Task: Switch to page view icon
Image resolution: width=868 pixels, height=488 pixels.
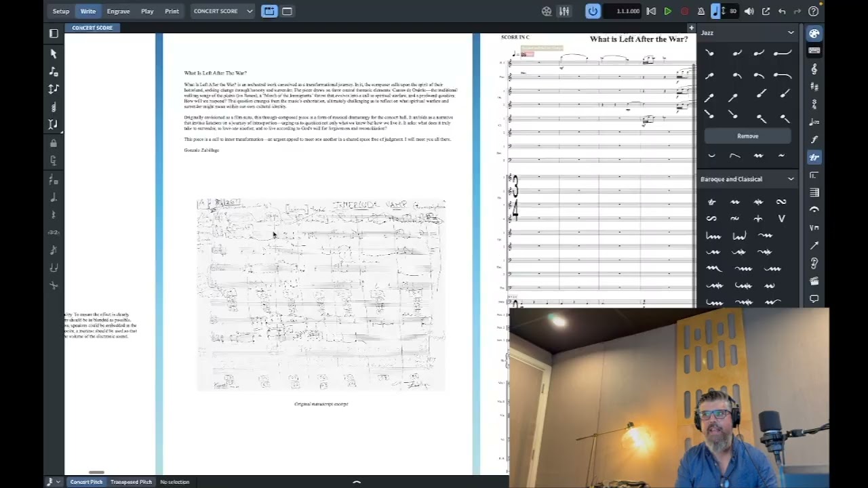Action: coord(269,11)
